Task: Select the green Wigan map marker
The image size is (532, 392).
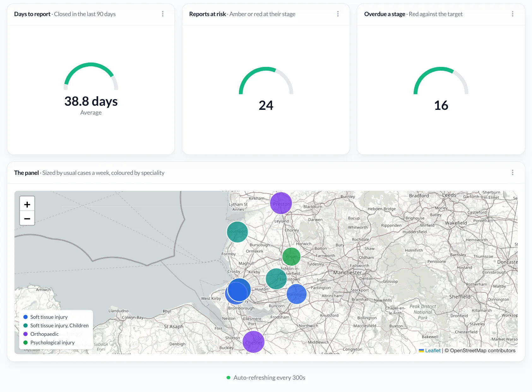Action: [291, 256]
